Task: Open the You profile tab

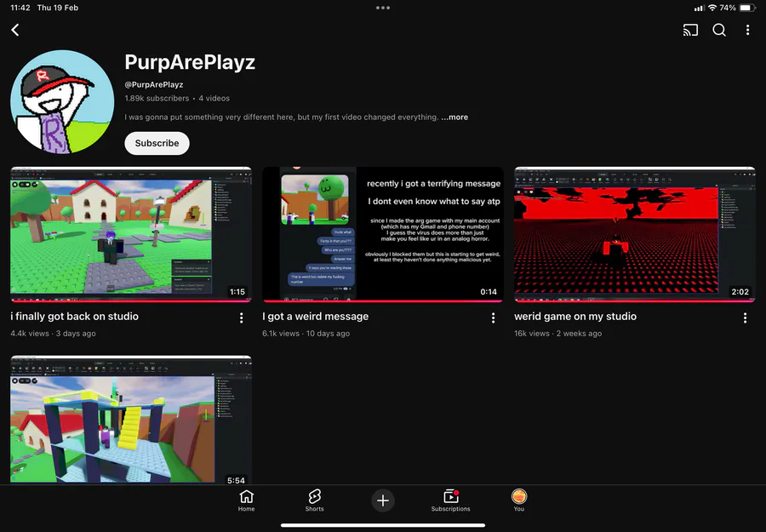Action: (519, 501)
